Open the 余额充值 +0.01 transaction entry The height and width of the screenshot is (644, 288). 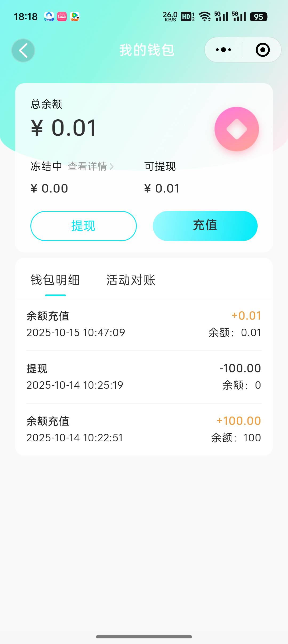pyautogui.click(x=144, y=324)
